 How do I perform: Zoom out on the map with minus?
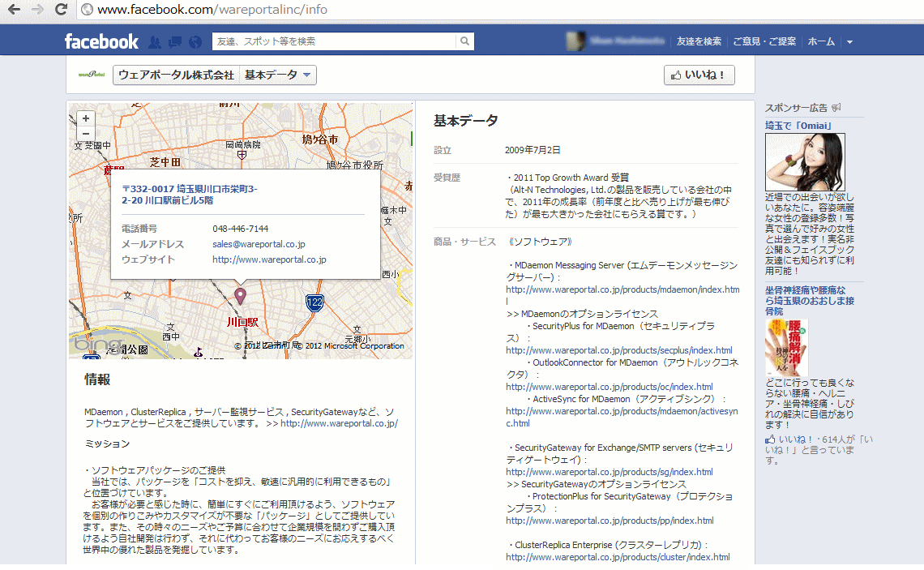pyautogui.click(x=86, y=134)
